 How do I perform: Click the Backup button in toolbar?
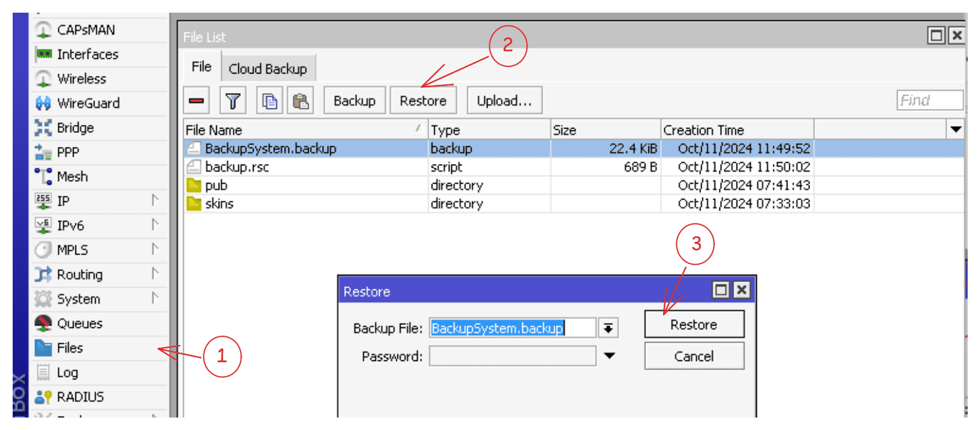(354, 101)
